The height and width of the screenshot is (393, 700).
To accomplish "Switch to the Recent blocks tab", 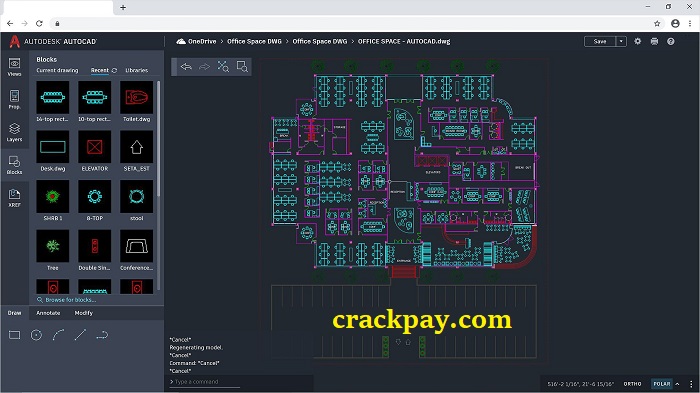I will point(100,70).
